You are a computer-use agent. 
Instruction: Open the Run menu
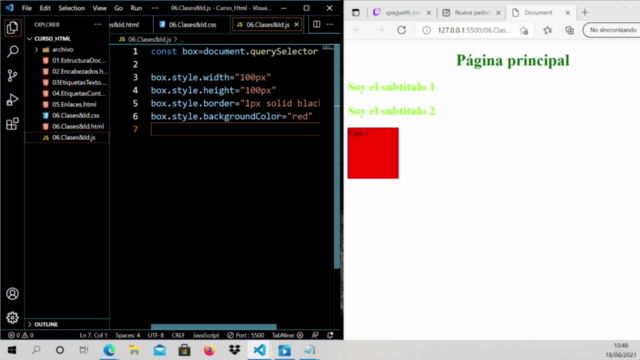[136, 8]
